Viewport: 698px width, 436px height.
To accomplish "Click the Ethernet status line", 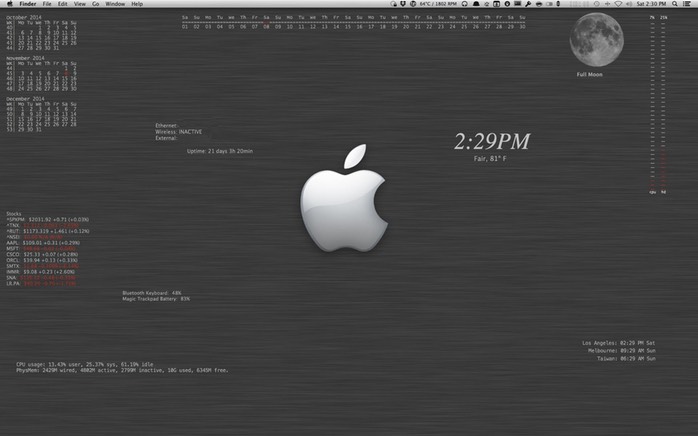I will coord(166,126).
